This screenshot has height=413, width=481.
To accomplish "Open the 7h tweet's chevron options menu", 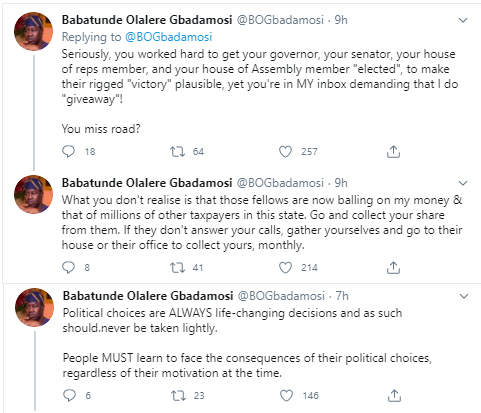I will tap(464, 296).
